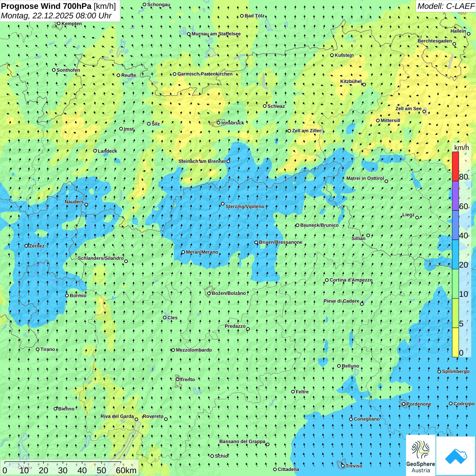Click the 'Murnau am Staffelsee' label
Screen dimensions: 476x476
point(216,34)
